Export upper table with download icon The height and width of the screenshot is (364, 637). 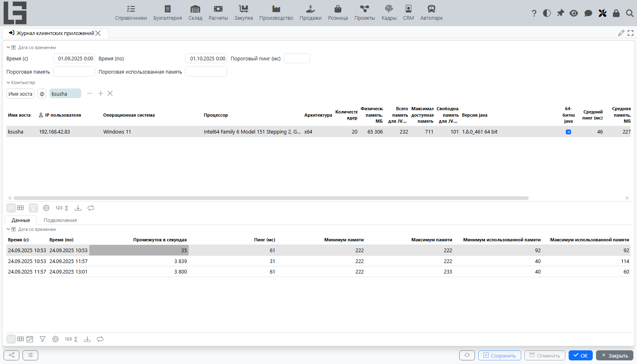click(x=78, y=208)
